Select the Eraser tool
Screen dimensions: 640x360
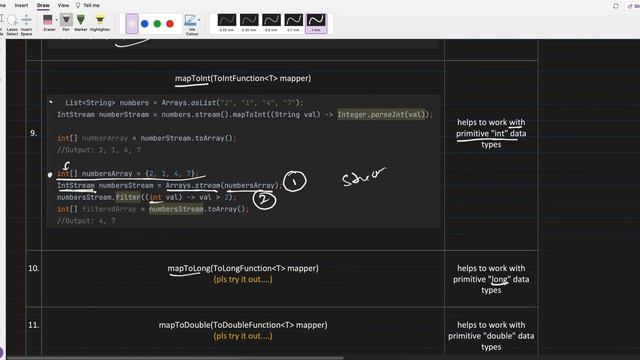pos(48,22)
